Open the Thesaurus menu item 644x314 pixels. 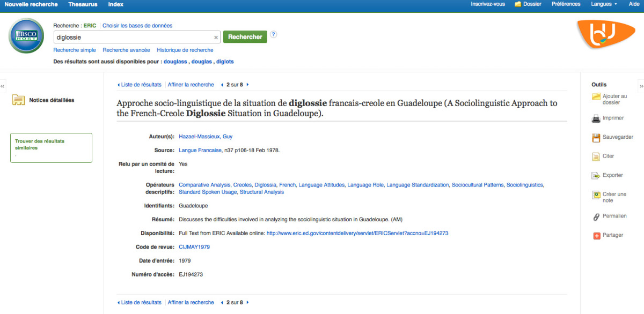click(83, 4)
